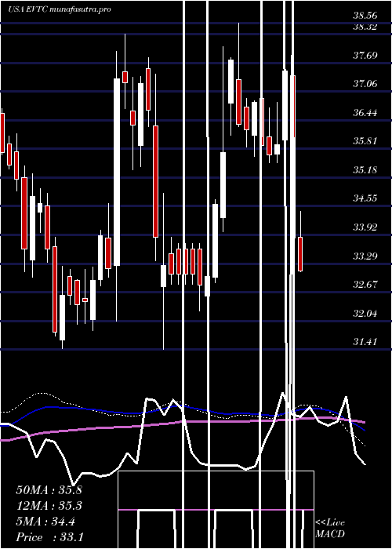Click the 35.81 price axis label
Viewport: 392px width, 549px height.
(x=365, y=141)
